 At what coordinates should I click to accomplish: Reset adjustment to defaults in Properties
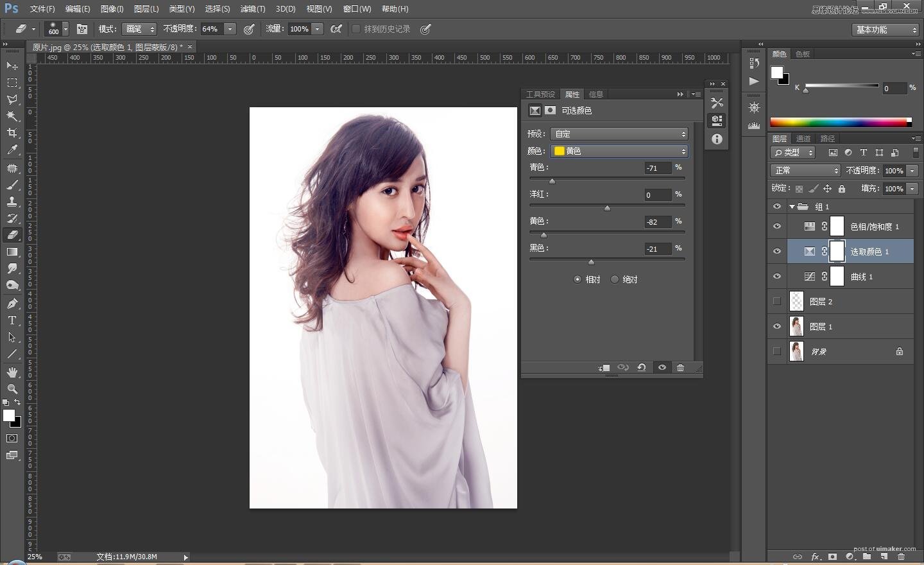642,368
